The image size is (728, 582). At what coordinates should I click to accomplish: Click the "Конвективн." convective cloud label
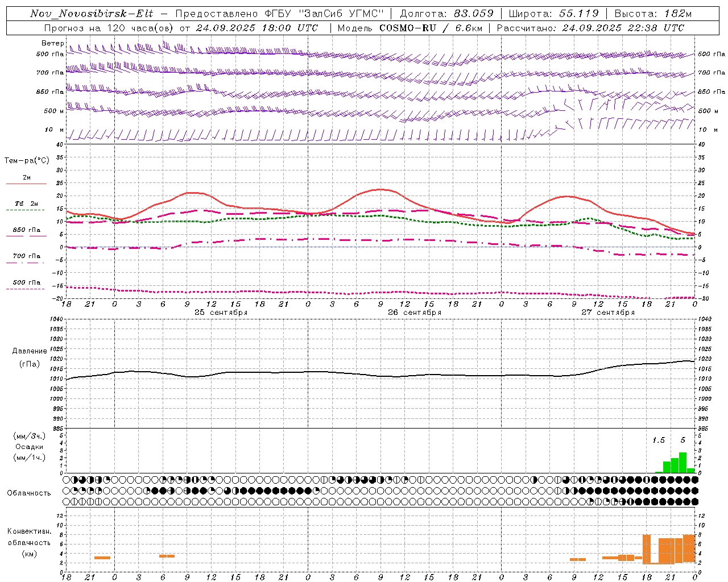click(x=30, y=531)
